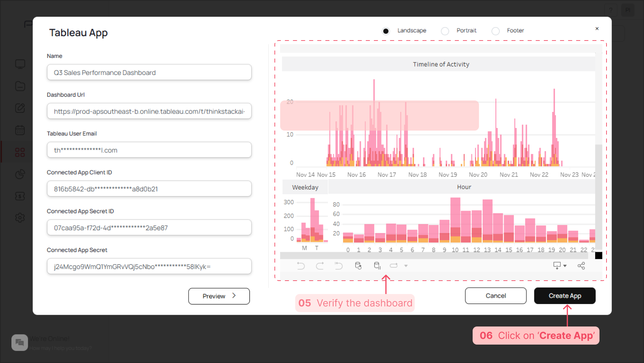Select the Portrait orientation radio button

(445, 31)
